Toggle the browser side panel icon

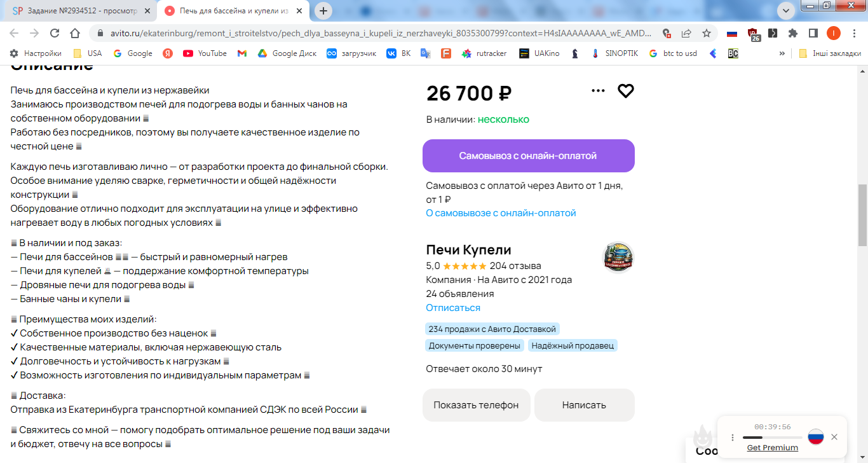click(813, 33)
